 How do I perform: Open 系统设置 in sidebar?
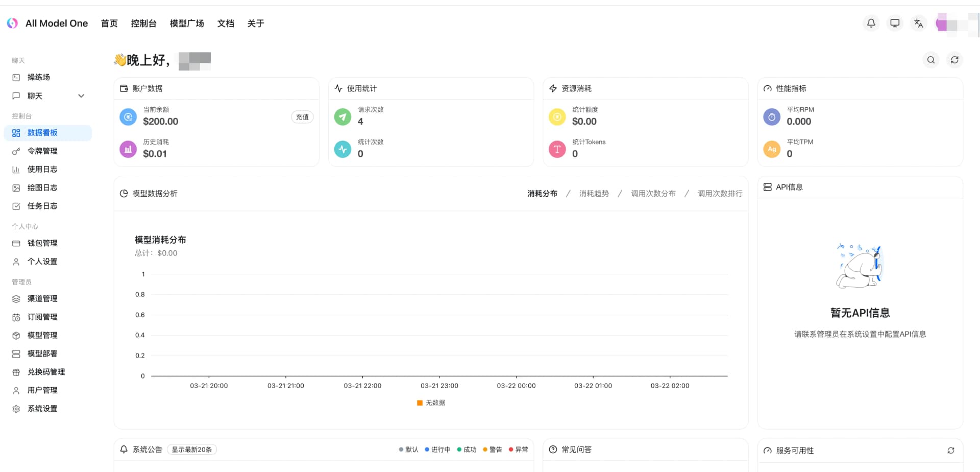pyautogui.click(x=48, y=409)
